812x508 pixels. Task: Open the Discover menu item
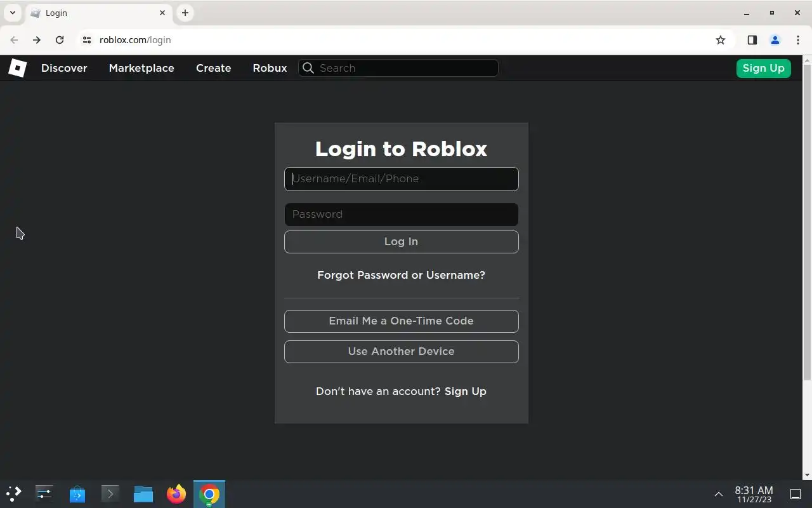(64, 68)
